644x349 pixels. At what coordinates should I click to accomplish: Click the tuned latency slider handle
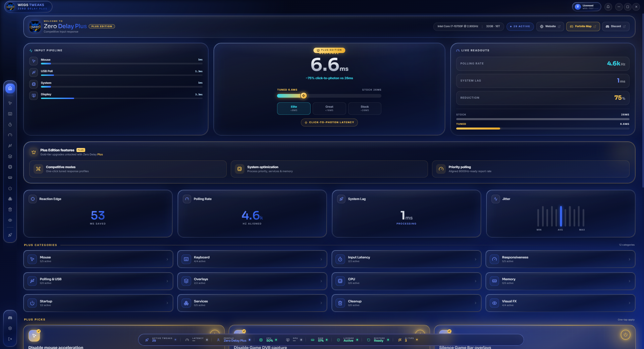tap(304, 96)
